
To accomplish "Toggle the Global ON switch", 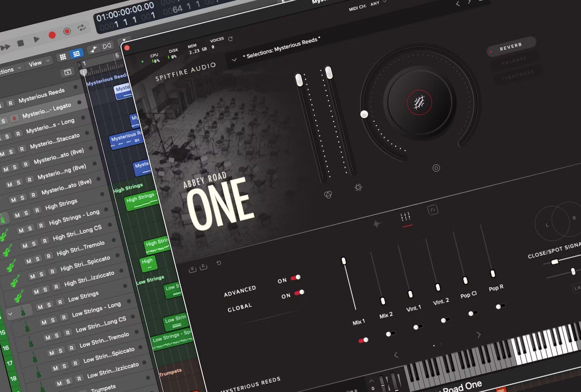I will [299, 292].
